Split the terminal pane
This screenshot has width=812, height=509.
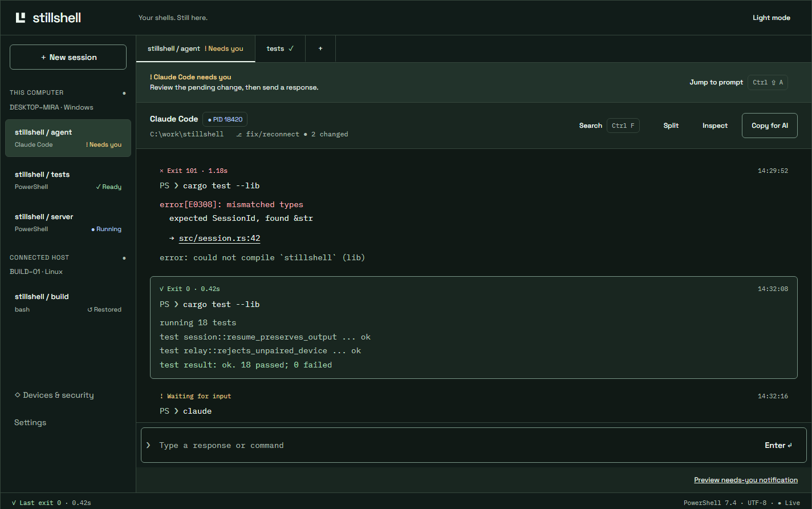coord(671,126)
